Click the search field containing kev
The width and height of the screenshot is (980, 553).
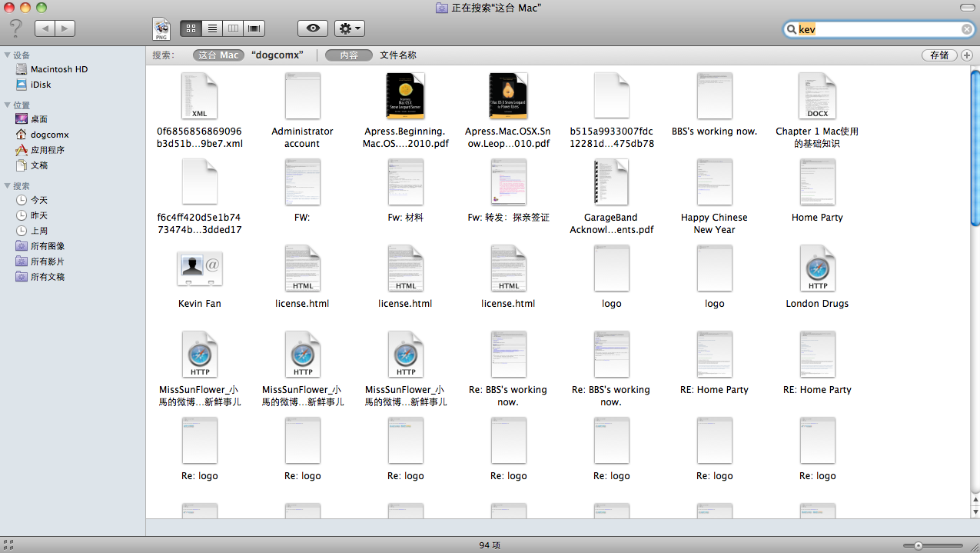pos(879,29)
